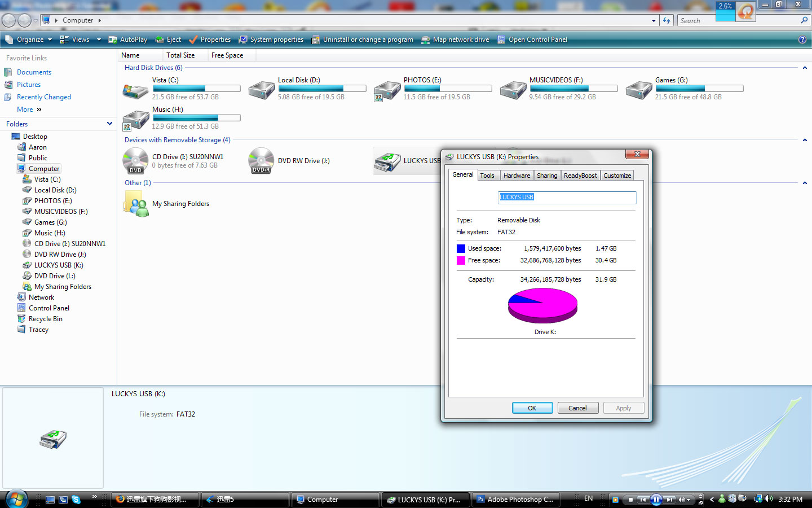Click the magenta Free space color swatch

tap(461, 260)
